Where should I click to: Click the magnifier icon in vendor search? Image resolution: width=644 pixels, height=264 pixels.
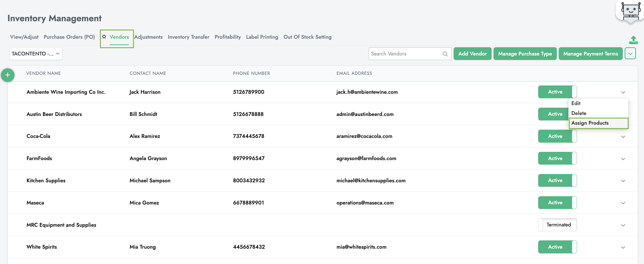445,54
